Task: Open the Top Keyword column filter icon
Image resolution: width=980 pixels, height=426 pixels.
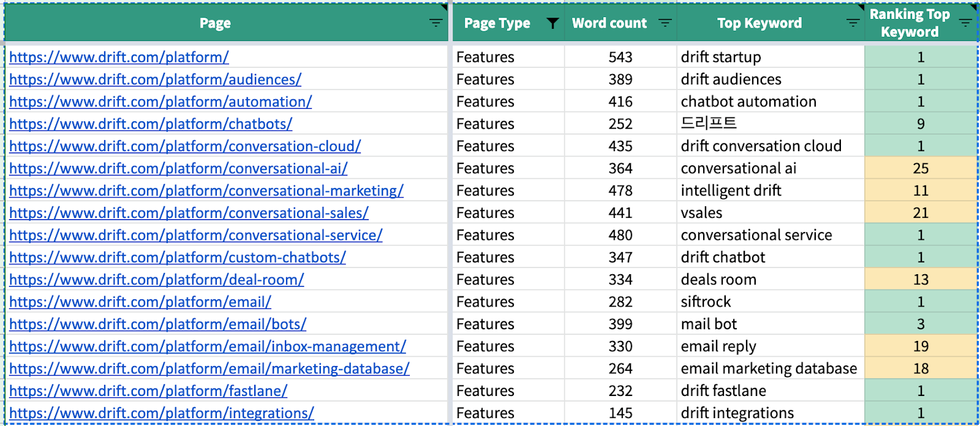Action: pyautogui.click(x=853, y=23)
